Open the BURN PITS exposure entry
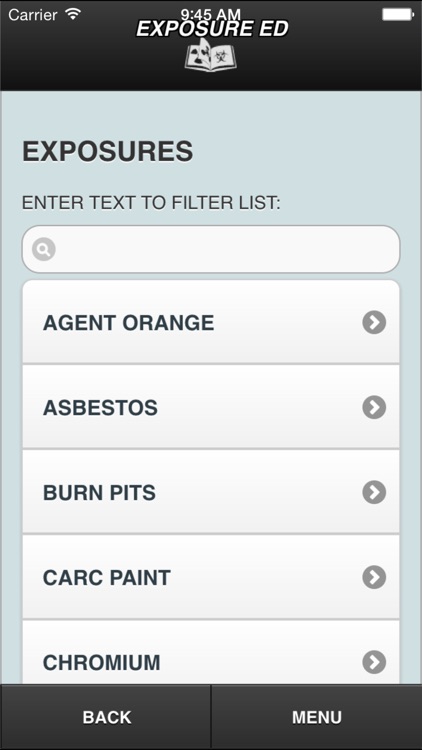422x750 pixels. click(x=211, y=492)
